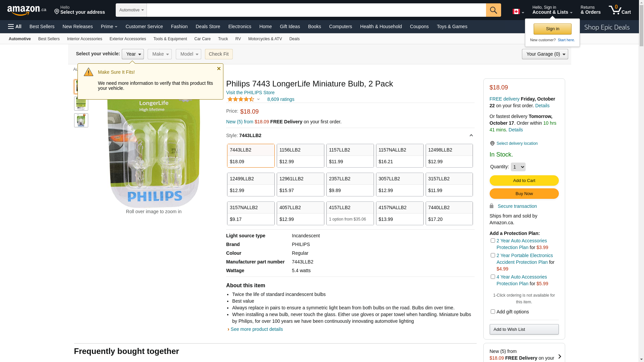Select the third product thumbnail image
Image resolution: width=644 pixels, height=362 pixels.
coord(81,120)
